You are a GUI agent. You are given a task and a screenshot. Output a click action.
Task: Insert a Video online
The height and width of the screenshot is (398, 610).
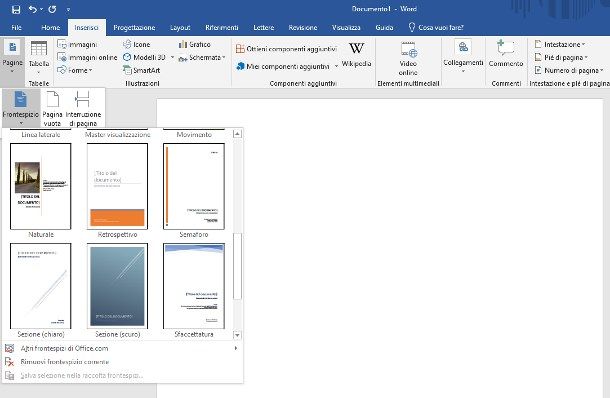(408, 58)
